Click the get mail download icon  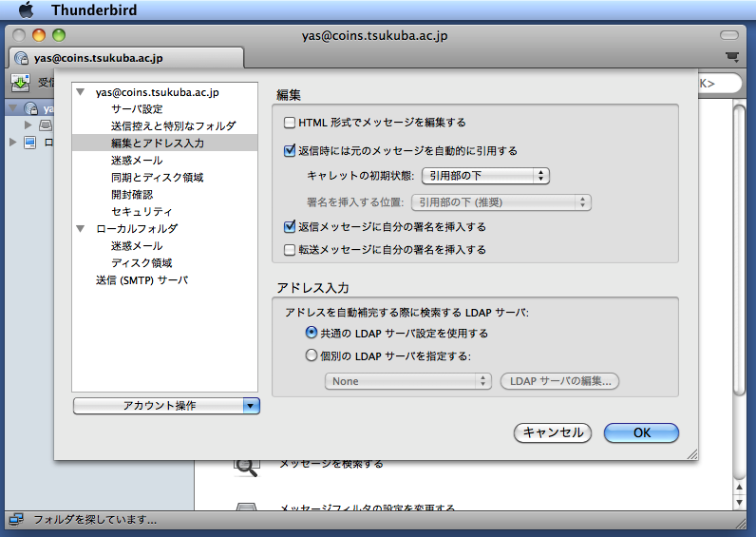pos(20,83)
